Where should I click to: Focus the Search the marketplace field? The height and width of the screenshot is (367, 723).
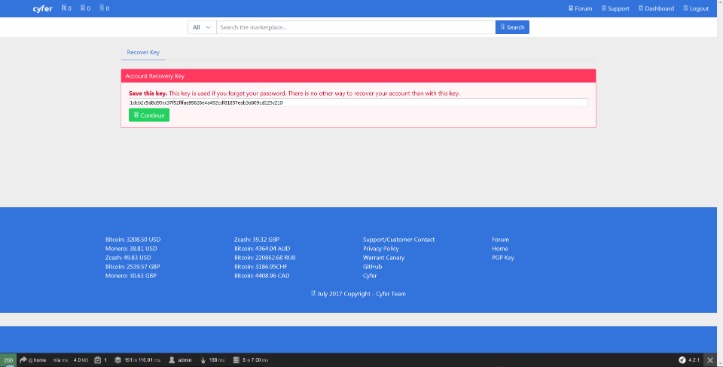(x=356, y=27)
